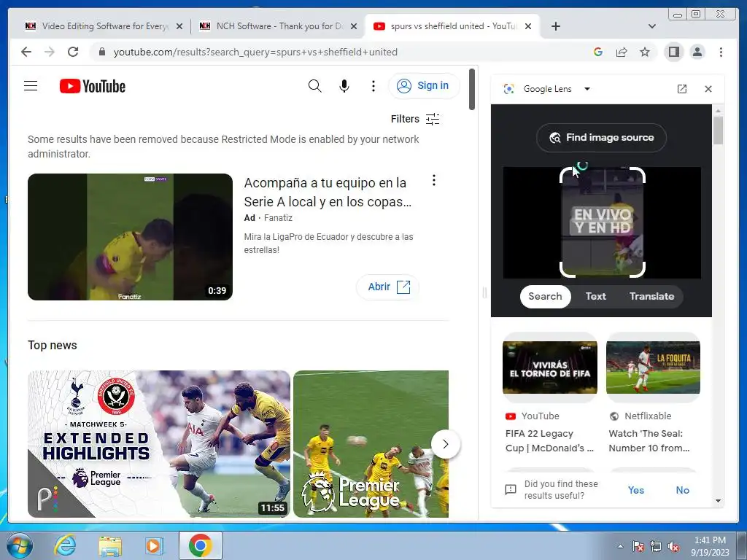Image resolution: width=747 pixels, height=560 pixels.
Task: Reload the page
Action: click(73, 52)
